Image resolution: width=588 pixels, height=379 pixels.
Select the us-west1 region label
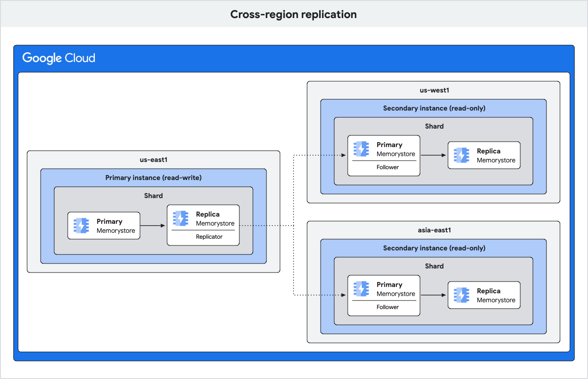click(434, 90)
